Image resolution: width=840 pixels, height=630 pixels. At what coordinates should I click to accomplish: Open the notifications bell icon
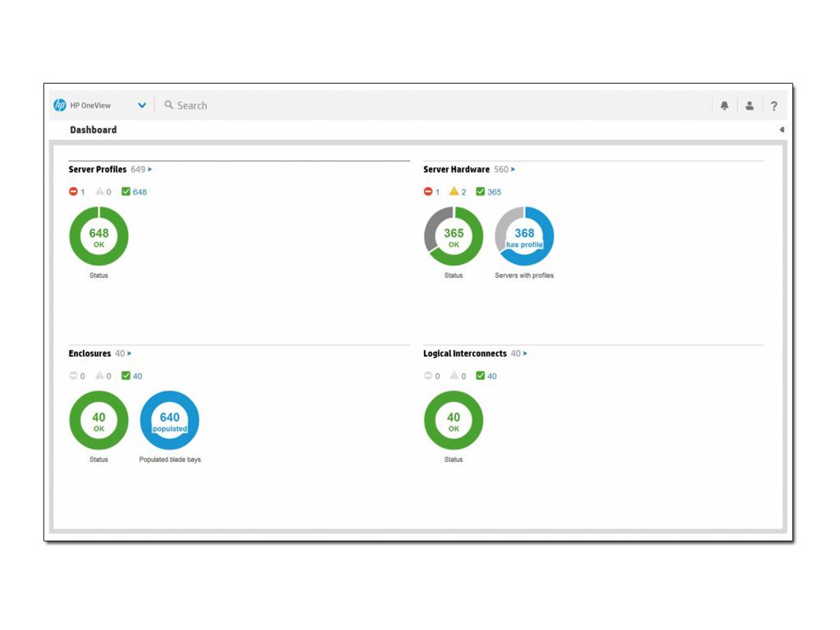[724, 105]
